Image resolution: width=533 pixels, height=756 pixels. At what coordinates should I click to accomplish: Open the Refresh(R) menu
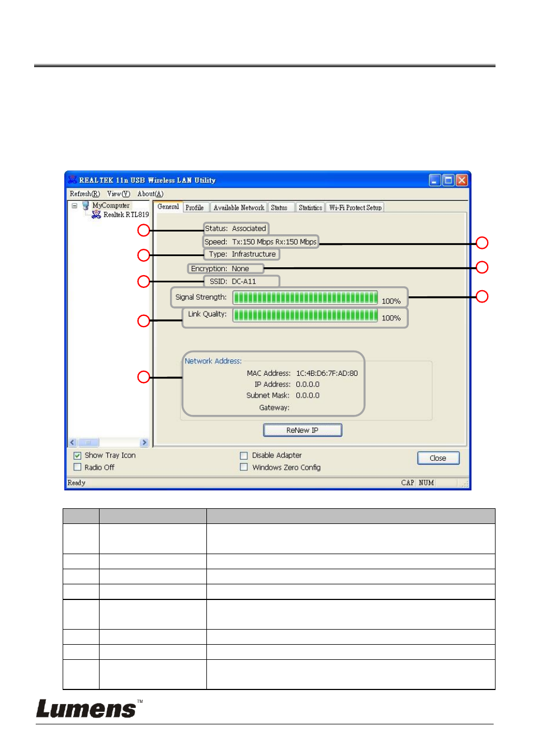click(x=85, y=194)
